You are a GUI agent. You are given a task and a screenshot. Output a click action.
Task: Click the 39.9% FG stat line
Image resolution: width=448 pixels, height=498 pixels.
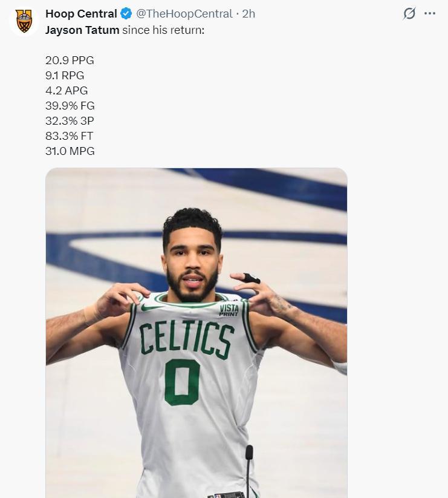[70, 106]
